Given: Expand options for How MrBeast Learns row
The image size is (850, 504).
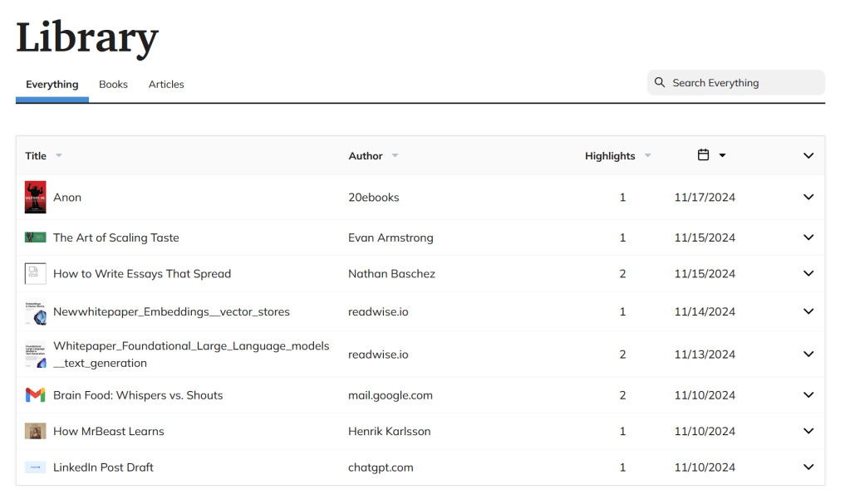Looking at the screenshot, I should pyautogui.click(x=808, y=431).
